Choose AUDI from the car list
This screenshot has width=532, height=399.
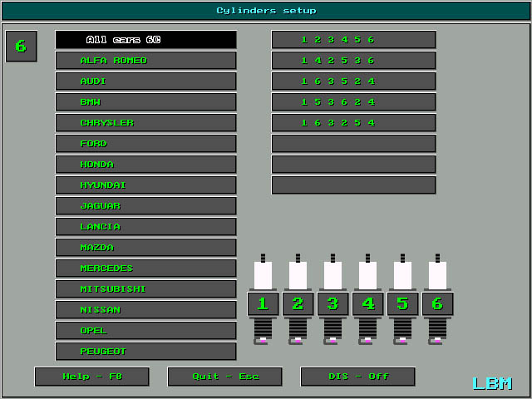click(146, 81)
